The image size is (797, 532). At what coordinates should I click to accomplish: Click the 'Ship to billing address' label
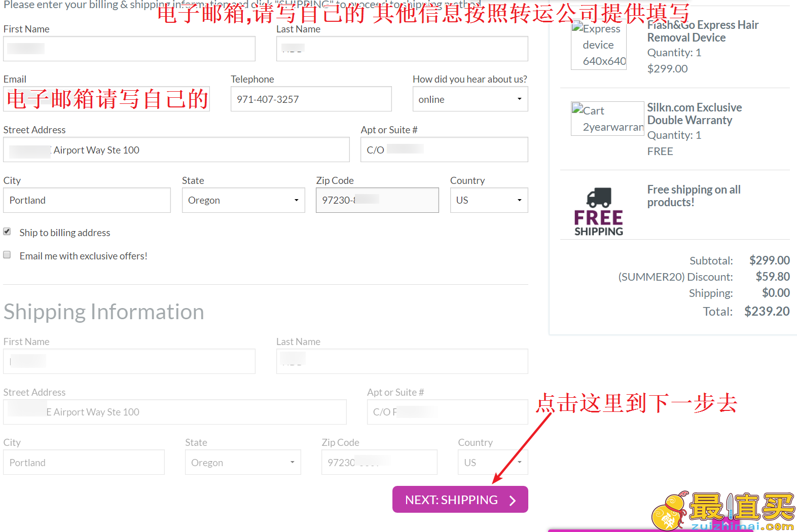pyautogui.click(x=65, y=233)
